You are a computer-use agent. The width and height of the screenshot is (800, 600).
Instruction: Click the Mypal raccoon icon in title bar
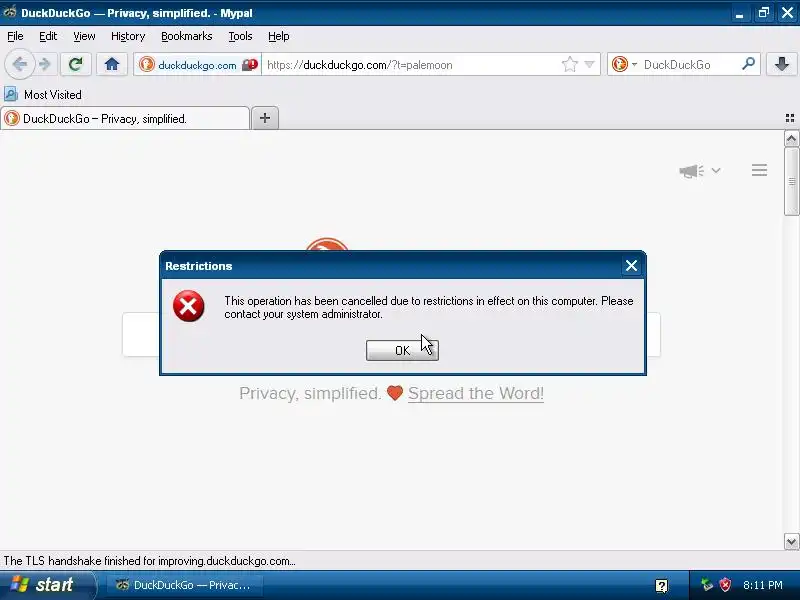(x=10, y=12)
